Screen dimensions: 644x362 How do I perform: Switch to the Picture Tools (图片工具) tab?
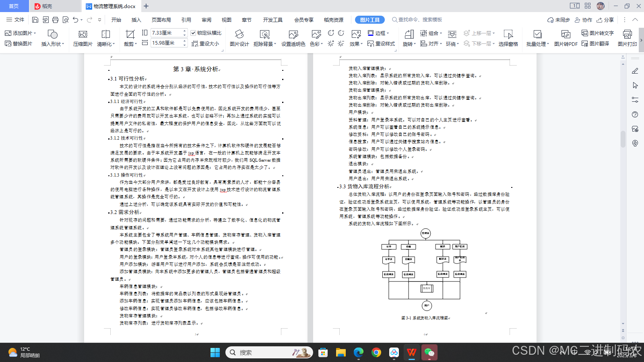point(370,20)
